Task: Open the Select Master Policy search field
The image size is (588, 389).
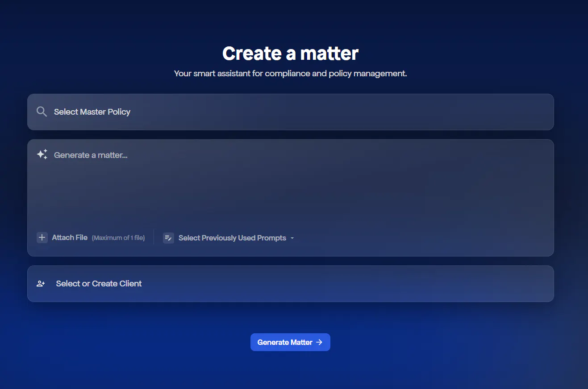Action: pos(291,112)
